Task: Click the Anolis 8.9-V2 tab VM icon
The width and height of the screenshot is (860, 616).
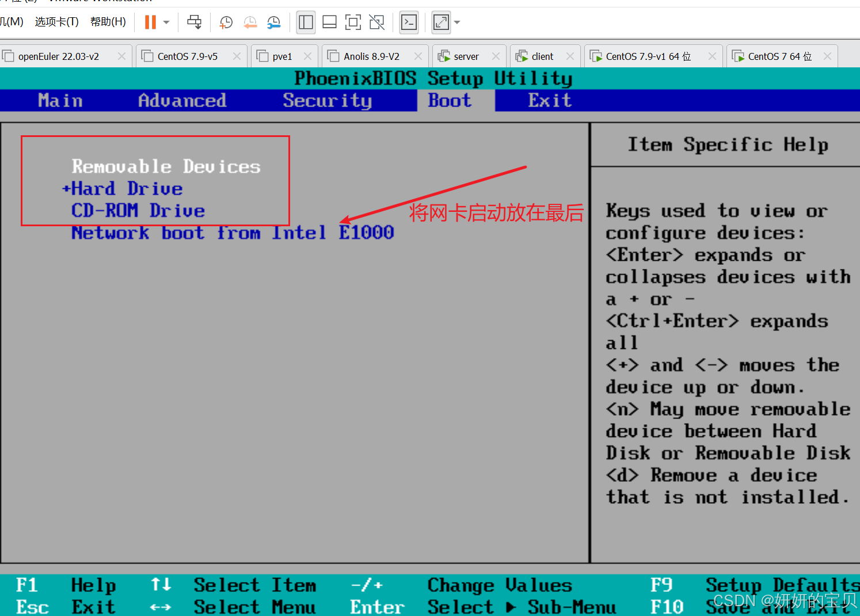Action: tap(333, 56)
